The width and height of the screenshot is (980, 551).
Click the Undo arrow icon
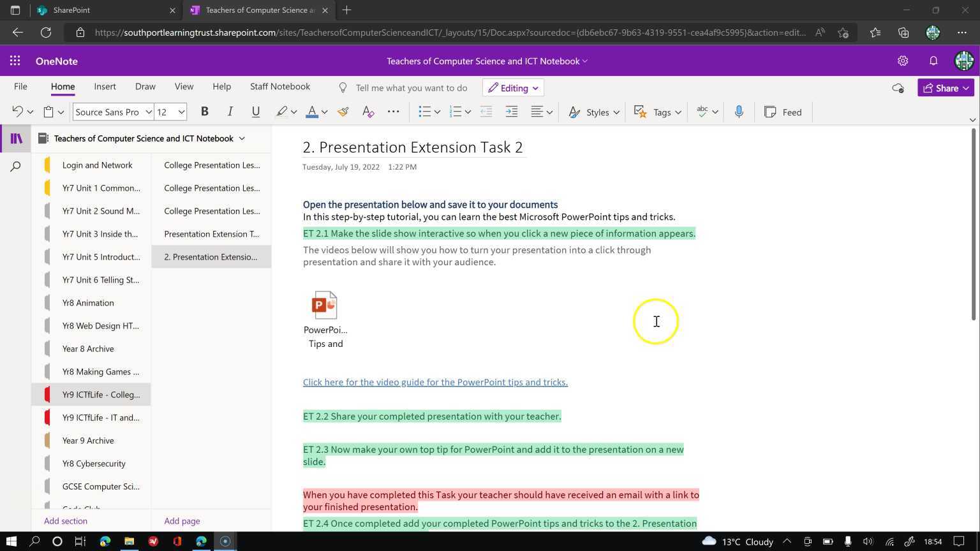[17, 112]
